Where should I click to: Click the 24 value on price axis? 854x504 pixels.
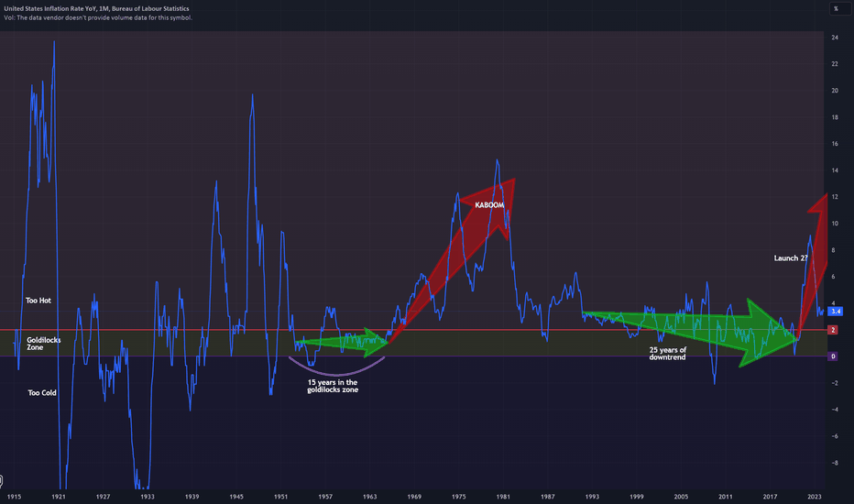pos(835,38)
